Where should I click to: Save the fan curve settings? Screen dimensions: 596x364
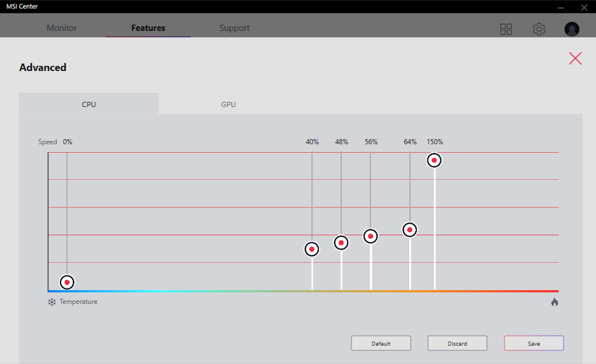(x=534, y=343)
